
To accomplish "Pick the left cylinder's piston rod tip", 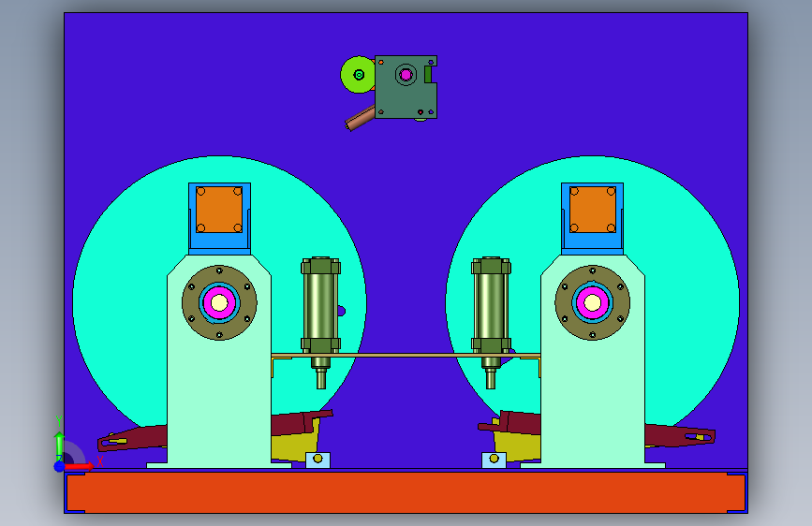I will [x=321, y=379].
